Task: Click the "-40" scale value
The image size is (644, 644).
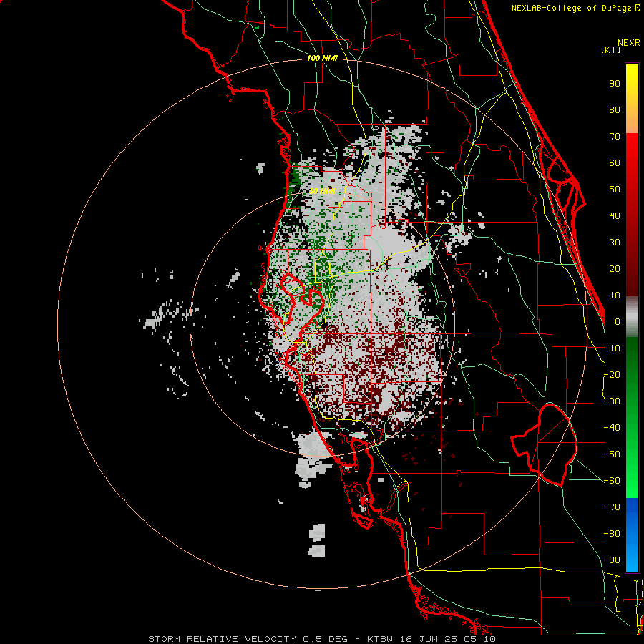Action: pos(612,428)
